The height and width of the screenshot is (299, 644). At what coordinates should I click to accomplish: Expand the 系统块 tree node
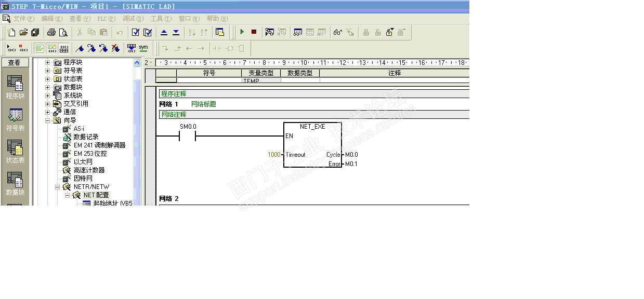click(x=48, y=96)
